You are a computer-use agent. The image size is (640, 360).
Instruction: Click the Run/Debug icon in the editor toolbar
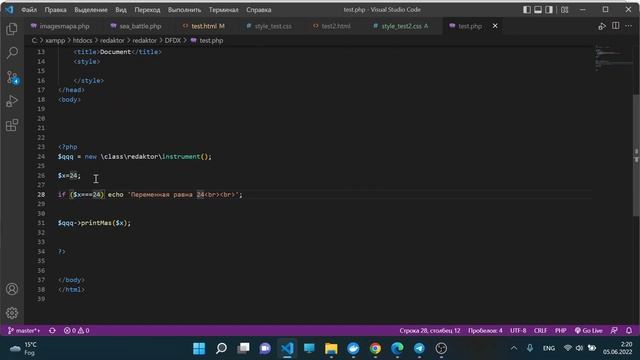pos(602,26)
